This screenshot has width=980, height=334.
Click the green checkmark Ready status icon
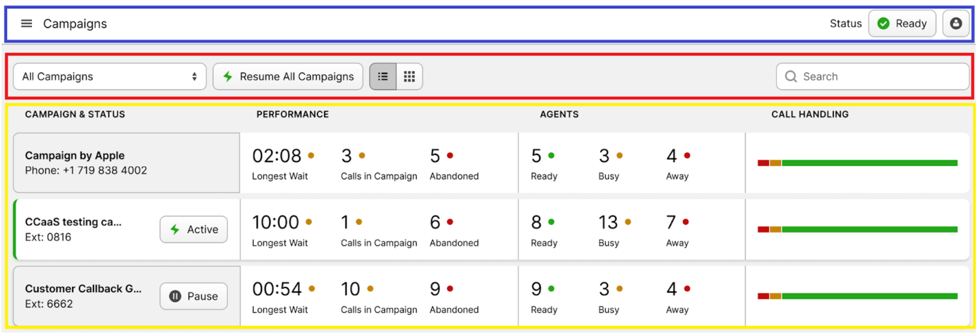pos(883,24)
